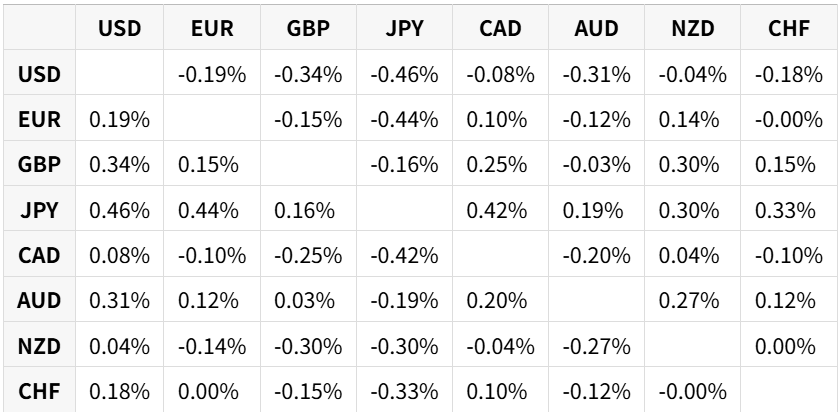
Task: Click NZD row's GBP cell showing -0.30%
Action: point(308,344)
